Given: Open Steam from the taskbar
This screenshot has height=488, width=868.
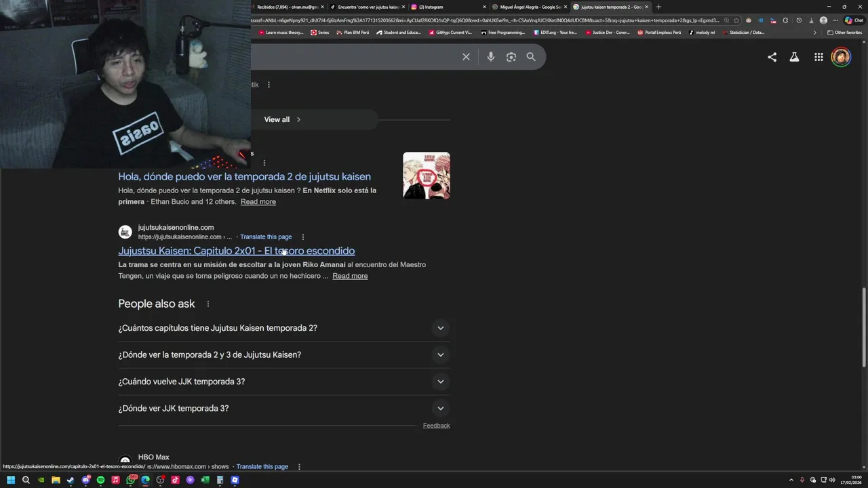Looking at the screenshot, I should (71, 480).
